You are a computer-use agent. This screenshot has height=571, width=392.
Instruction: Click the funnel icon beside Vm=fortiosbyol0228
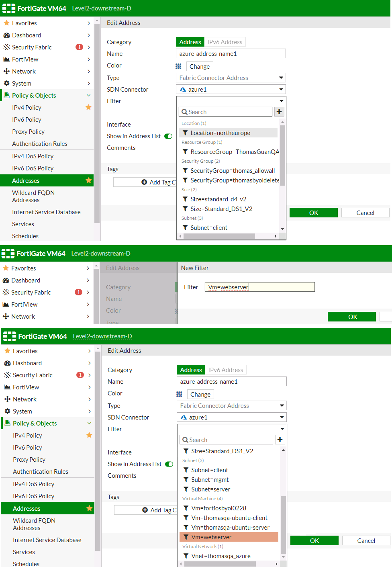pyautogui.click(x=186, y=508)
